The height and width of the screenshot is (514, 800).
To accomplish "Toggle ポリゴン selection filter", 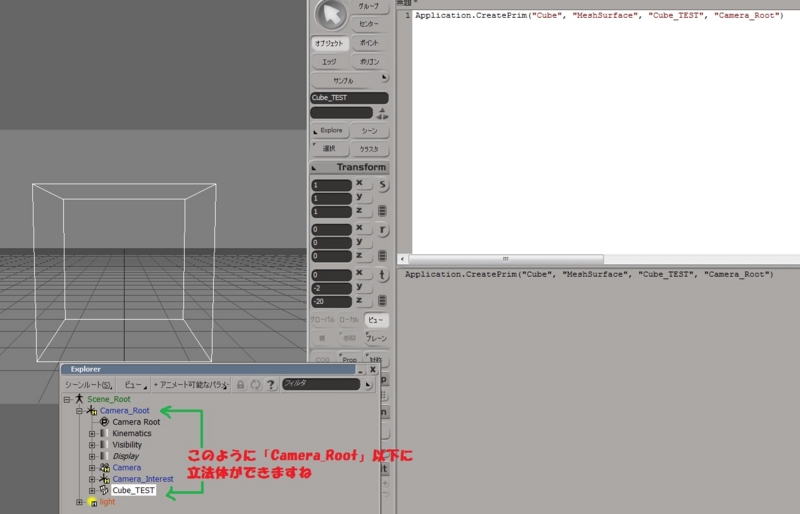I will pos(369,62).
